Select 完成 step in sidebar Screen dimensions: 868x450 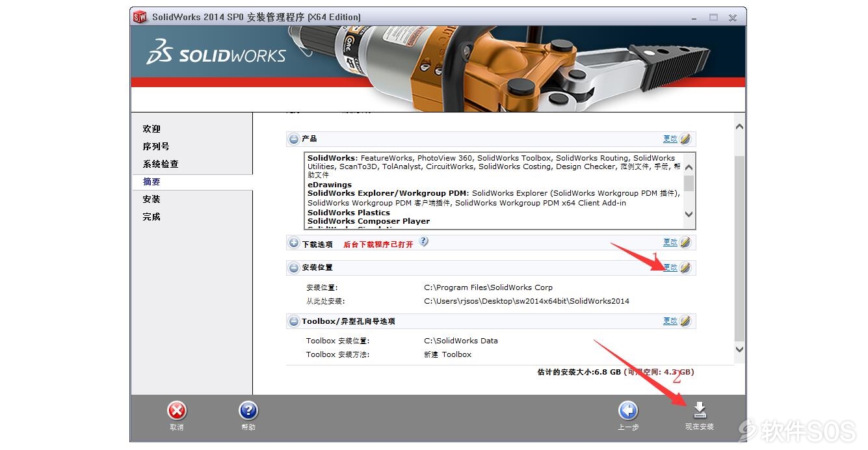(151, 217)
